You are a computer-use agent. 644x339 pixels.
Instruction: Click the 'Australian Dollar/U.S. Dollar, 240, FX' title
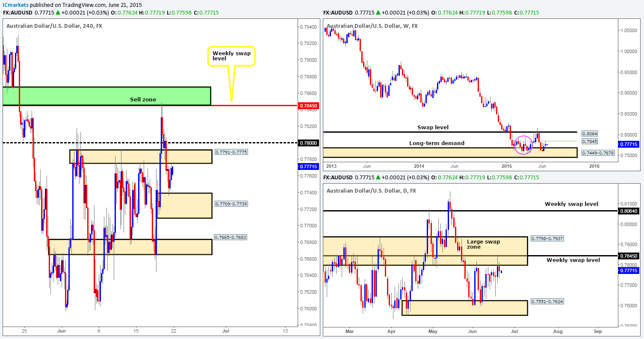[x=54, y=26]
